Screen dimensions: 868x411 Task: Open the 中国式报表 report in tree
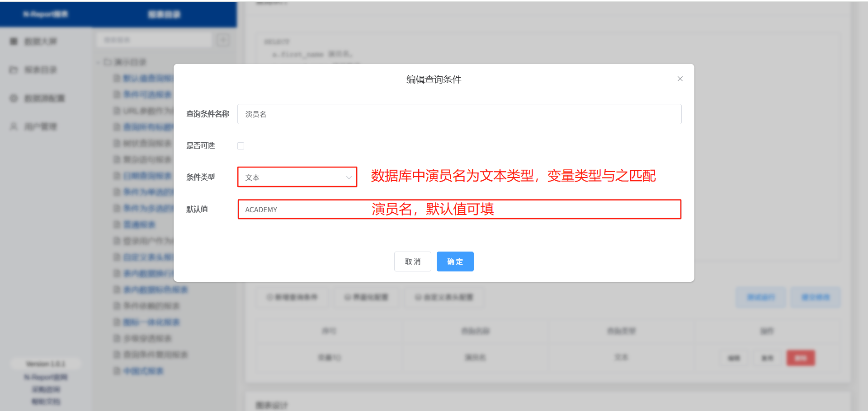pyautogui.click(x=143, y=371)
